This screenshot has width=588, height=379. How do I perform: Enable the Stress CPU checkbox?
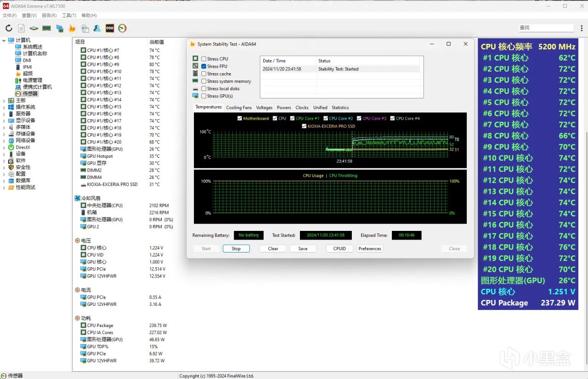pyautogui.click(x=204, y=59)
